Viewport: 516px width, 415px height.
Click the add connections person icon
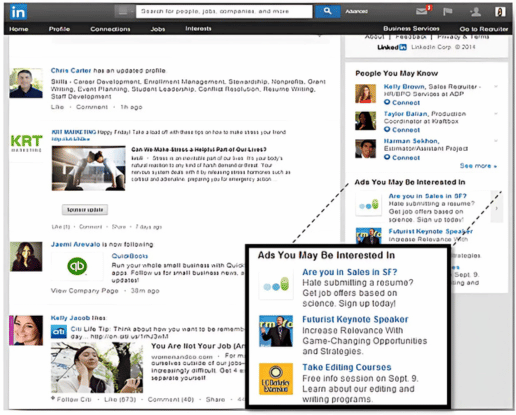click(475, 12)
